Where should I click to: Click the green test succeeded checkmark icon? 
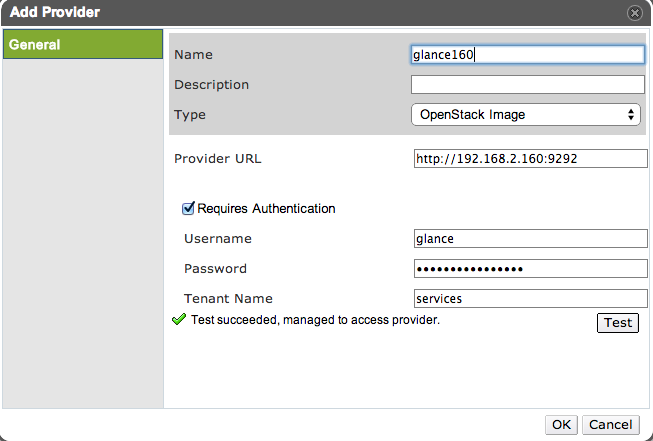point(179,319)
